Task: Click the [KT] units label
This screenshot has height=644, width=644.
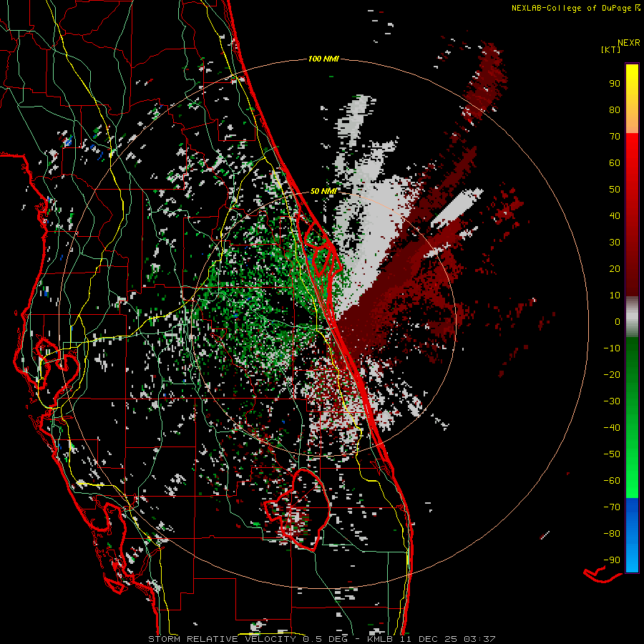Action: pos(610,49)
